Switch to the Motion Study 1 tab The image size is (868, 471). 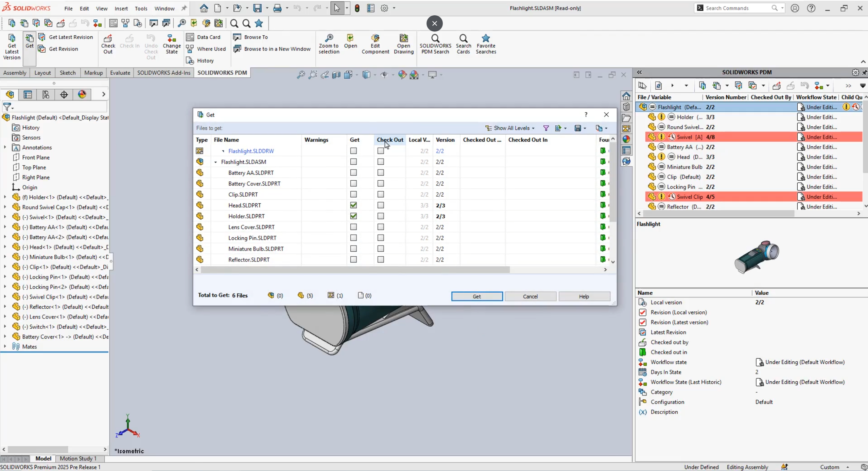click(78, 459)
